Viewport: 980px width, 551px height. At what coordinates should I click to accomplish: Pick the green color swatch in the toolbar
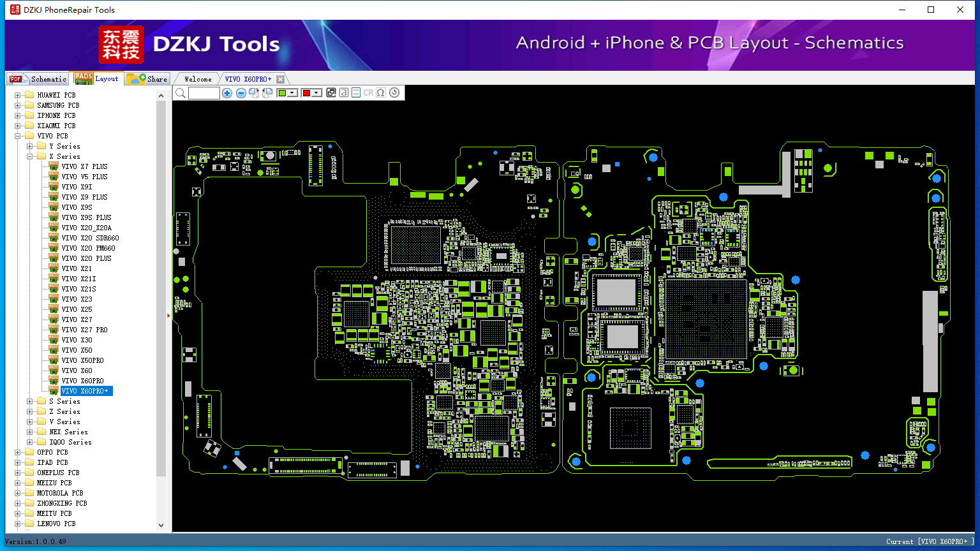coord(282,93)
